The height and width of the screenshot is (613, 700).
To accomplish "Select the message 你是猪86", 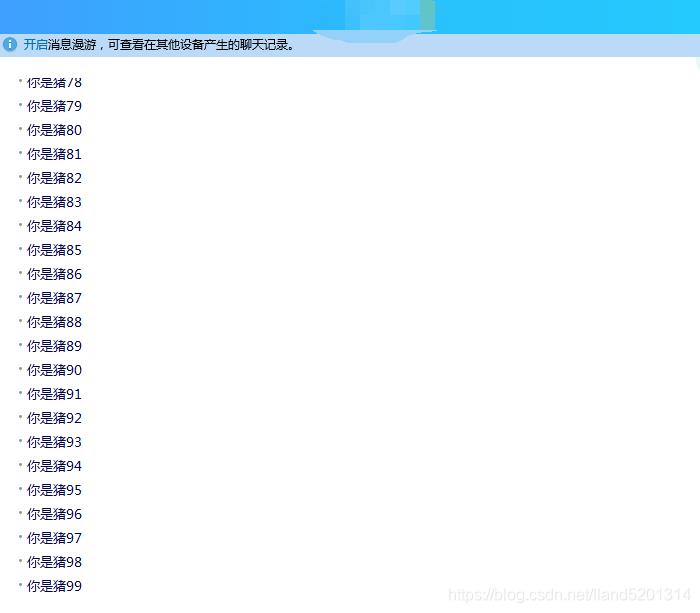I will click(x=54, y=274).
